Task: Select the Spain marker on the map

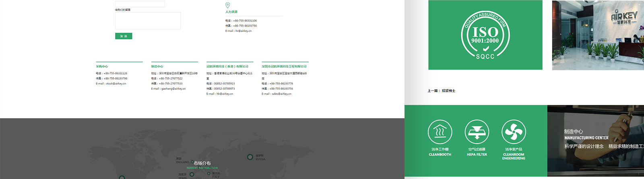Action: coord(192,175)
